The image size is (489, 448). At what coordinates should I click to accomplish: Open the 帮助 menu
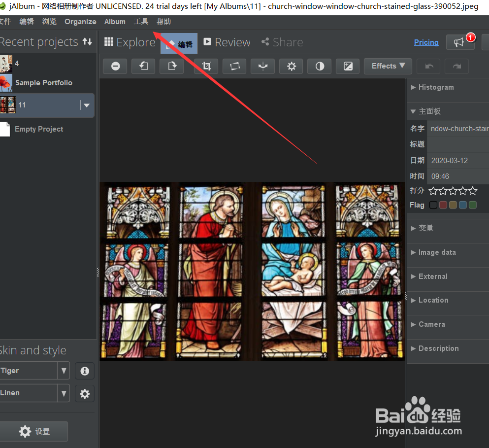[x=163, y=22]
